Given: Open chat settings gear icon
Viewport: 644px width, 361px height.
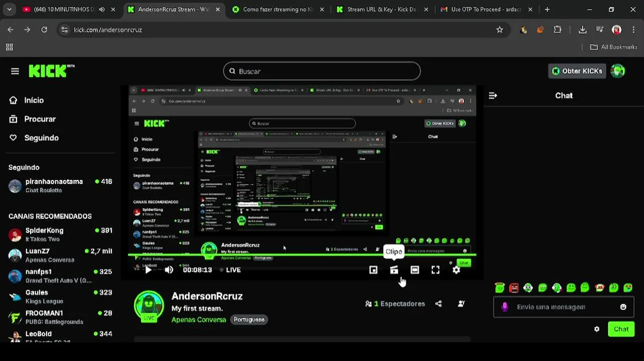Looking at the screenshot, I should pyautogui.click(x=596, y=329).
